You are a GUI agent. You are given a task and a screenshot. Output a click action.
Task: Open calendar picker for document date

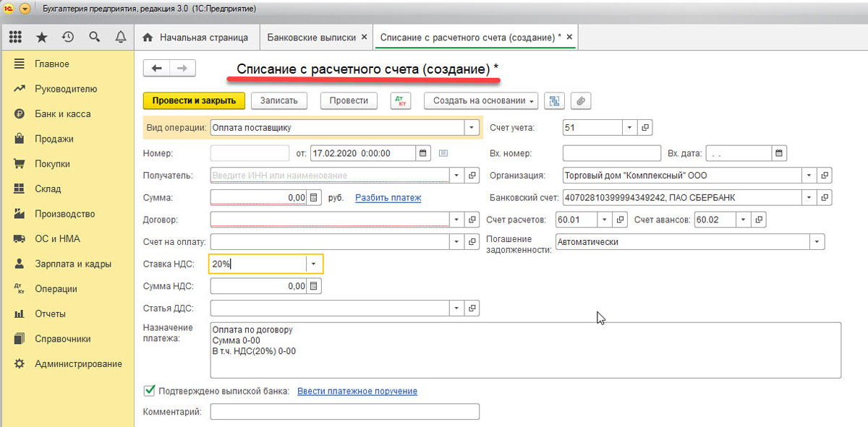pos(422,153)
